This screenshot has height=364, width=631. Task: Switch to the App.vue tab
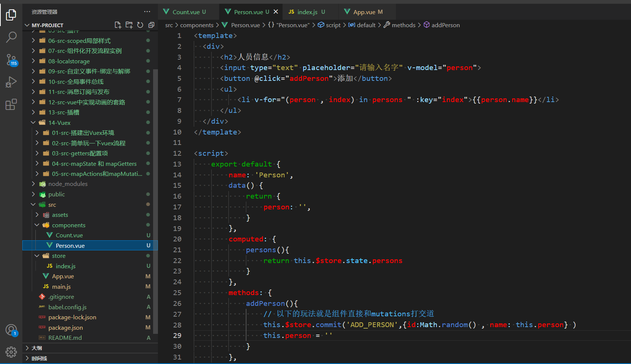point(367,12)
